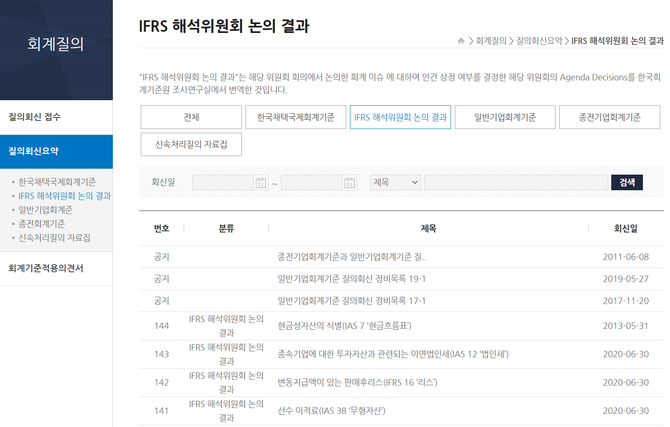Open the 종전기업회계기준 tab

tap(608, 117)
